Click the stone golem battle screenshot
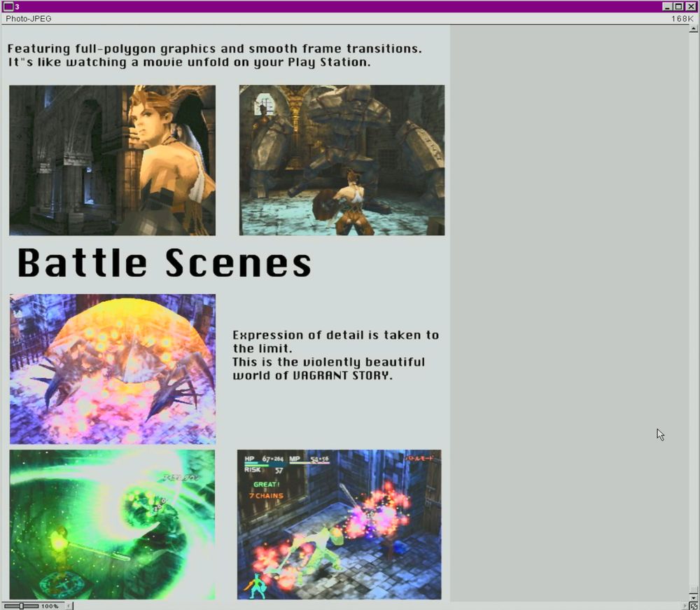700x610 pixels. [342, 160]
